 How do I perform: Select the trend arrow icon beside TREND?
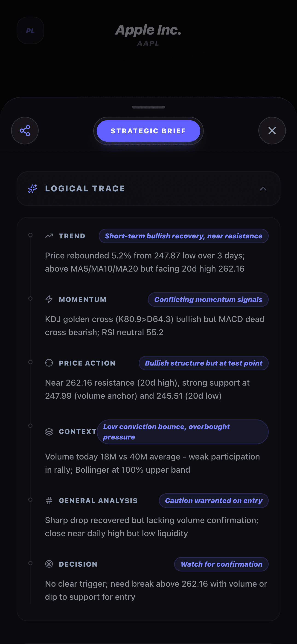pyautogui.click(x=49, y=235)
